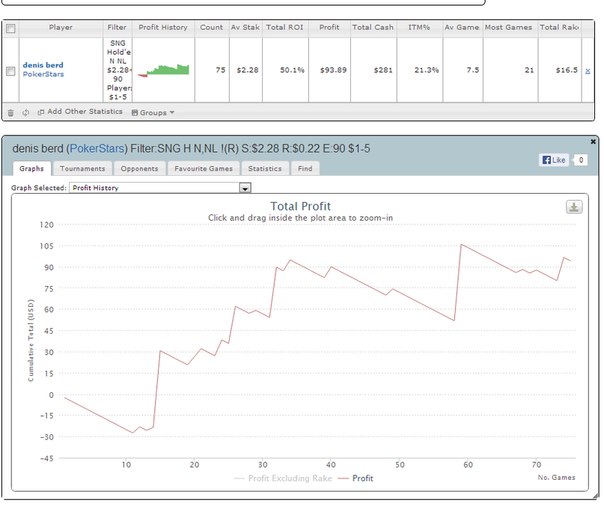The image size is (604, 506).
Task: Click Add Other Statistics text link
Action: [x=85, y=112]
